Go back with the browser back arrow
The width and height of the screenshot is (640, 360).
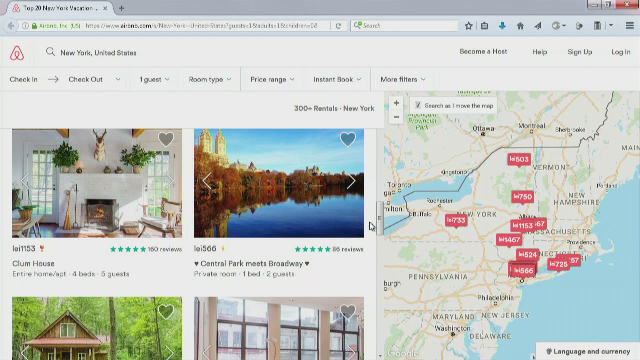point(11,25)
